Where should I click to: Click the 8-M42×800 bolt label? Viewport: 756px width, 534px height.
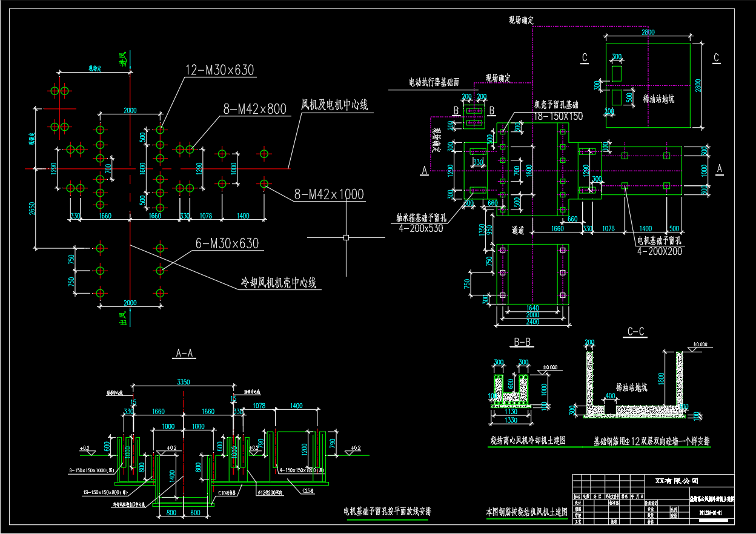[254, 110]
